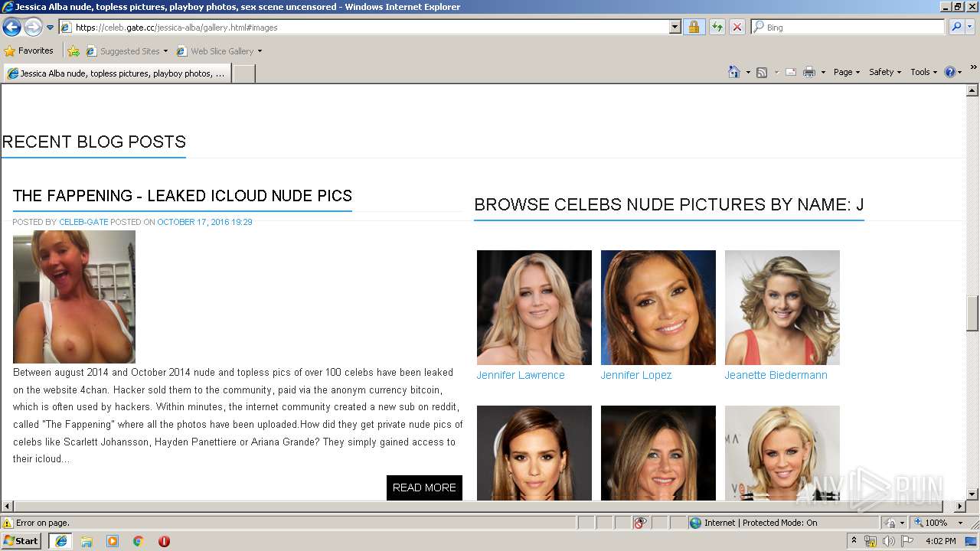Open the Safety menu

pyautogui.click(x=885, y=72)
